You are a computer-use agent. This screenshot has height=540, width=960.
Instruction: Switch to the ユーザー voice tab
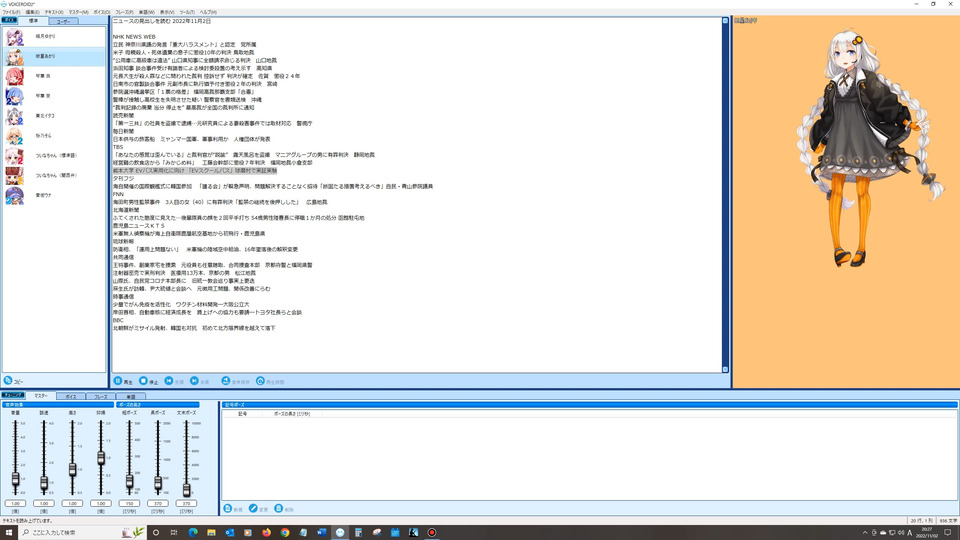point(63,21)
